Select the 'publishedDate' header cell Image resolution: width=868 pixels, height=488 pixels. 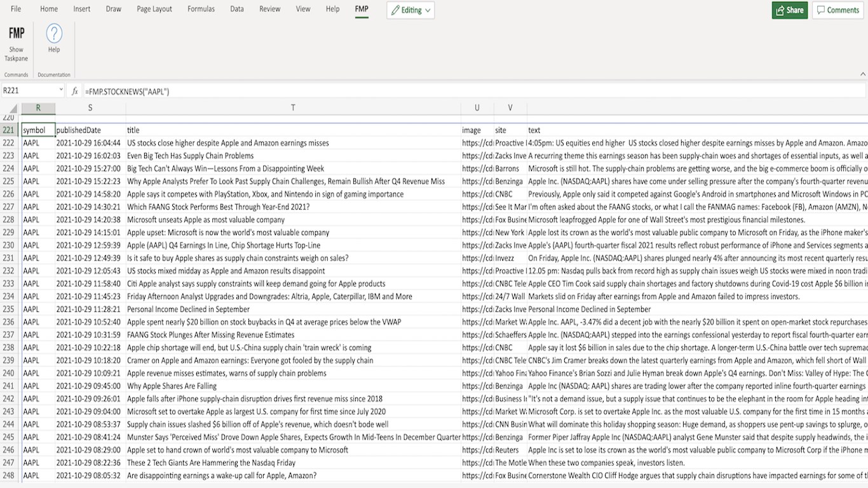point(90,130)
